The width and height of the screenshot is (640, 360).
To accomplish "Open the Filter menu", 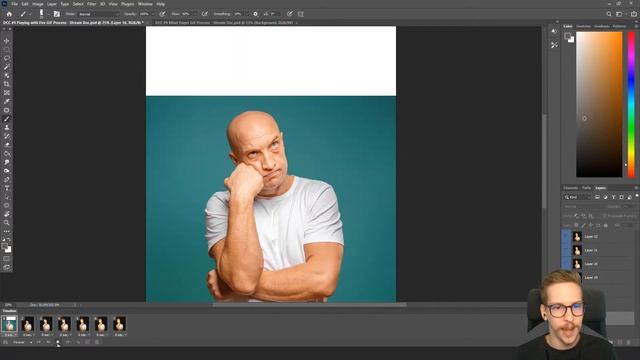I will click(x=91, y=4).
